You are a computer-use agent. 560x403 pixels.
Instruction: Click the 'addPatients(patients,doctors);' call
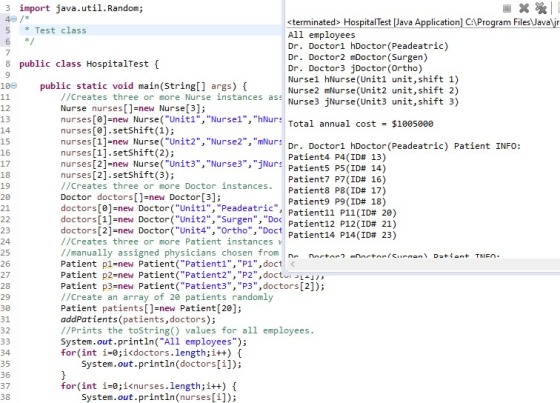(138, 319)
